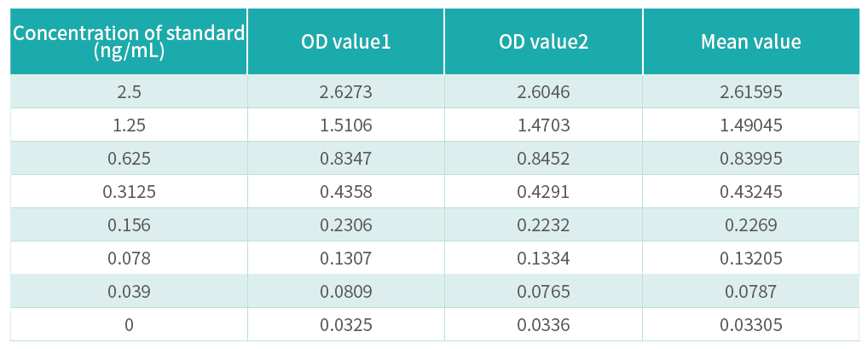Select the 0.156 concentration cell
This screenshot has height=349, width=868.
tap(129, 224)
